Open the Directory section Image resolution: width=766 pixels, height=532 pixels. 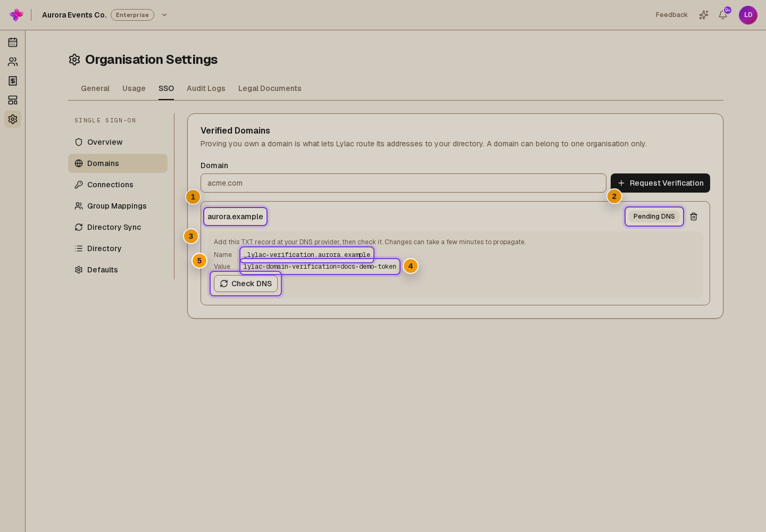(118, 248)
